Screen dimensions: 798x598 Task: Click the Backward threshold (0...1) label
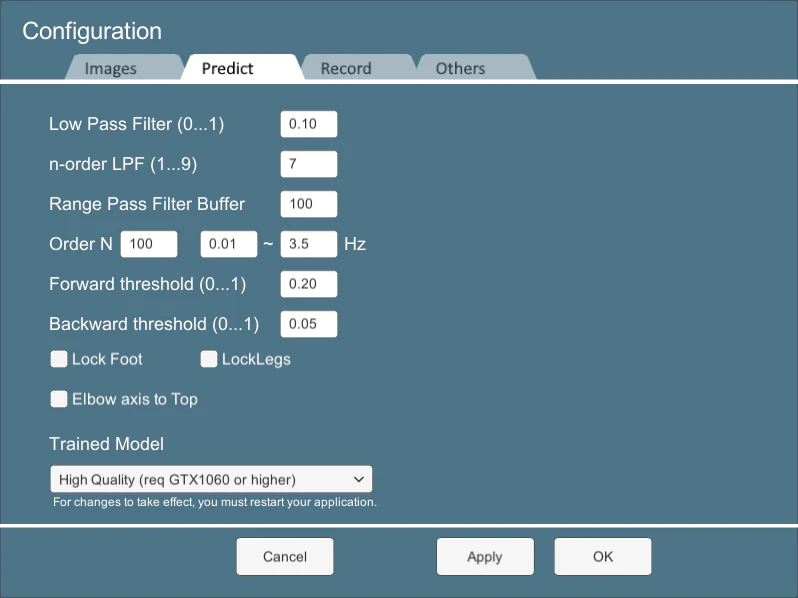tap(154, 324)
